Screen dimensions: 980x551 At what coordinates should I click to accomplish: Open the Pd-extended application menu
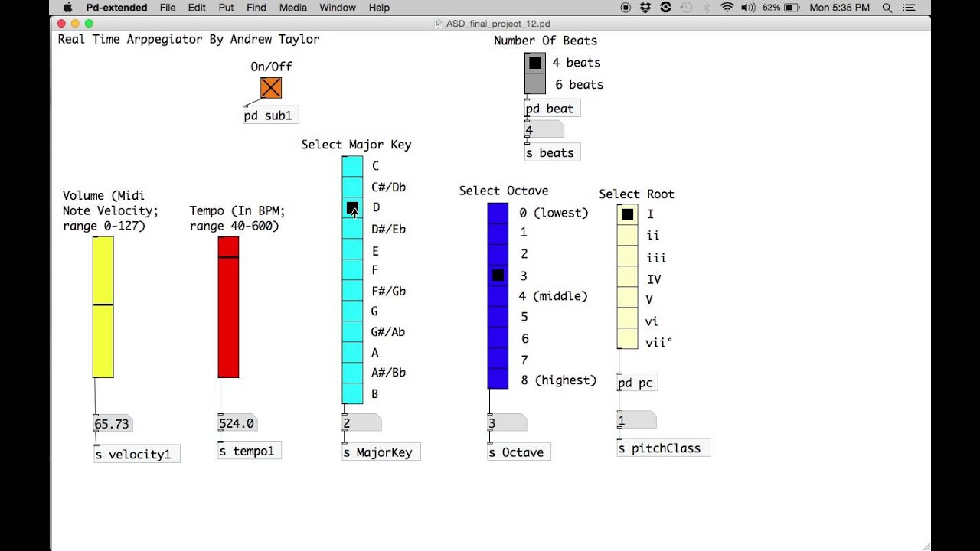[x=116, y=8]
